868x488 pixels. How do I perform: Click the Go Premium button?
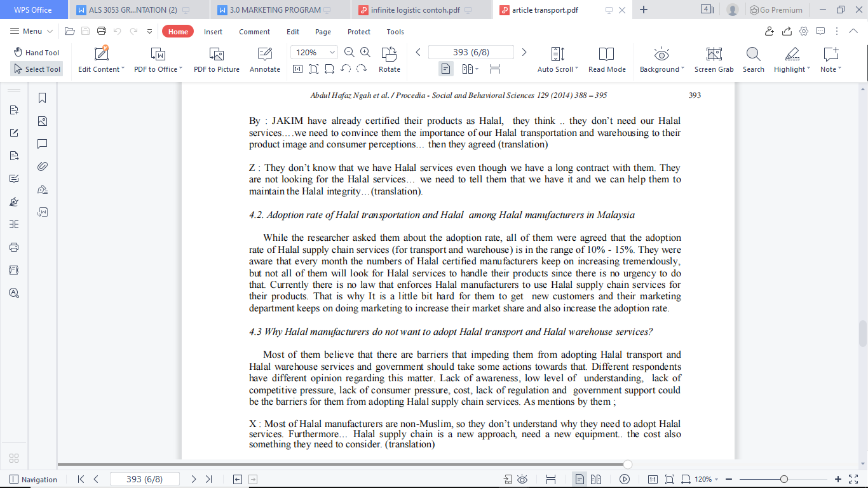tap(776, 10)
